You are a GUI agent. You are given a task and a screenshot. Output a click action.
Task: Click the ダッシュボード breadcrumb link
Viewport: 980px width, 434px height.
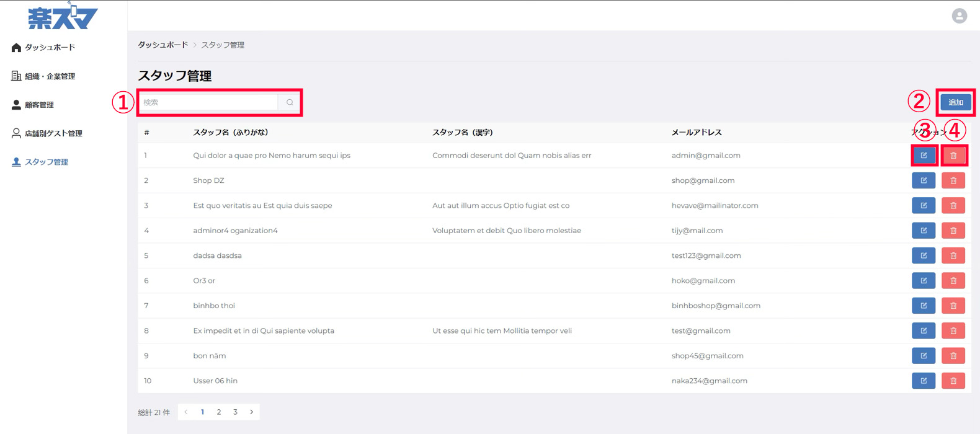[x=163, y=45]
